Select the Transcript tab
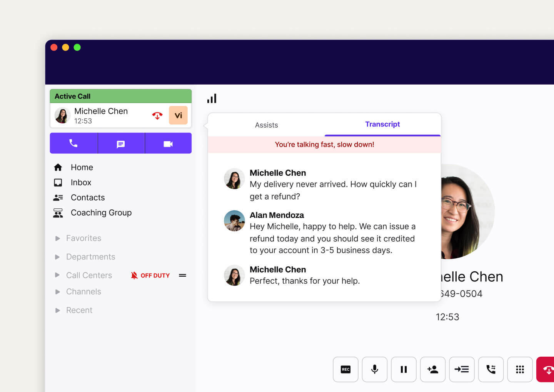 (382, 124)
